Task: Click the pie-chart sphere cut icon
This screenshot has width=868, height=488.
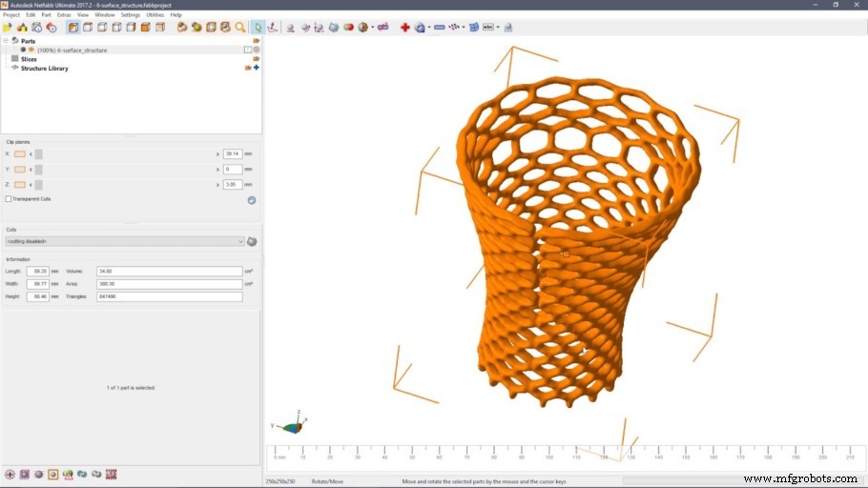Action: (x=363, y=27)
